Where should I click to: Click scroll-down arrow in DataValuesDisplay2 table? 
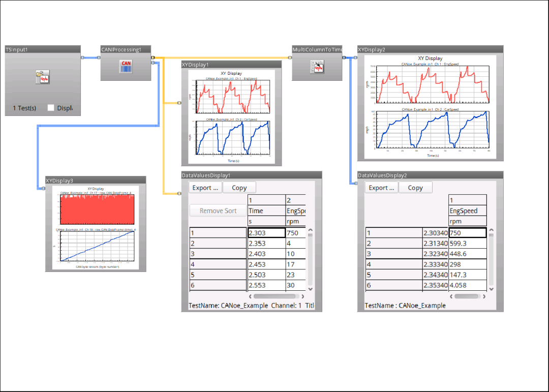click(491, 289)
